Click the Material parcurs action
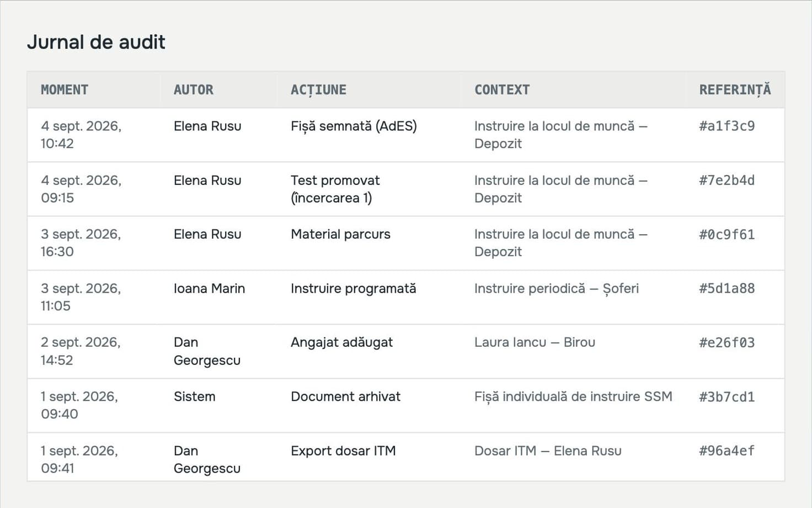 coord(340,234)
